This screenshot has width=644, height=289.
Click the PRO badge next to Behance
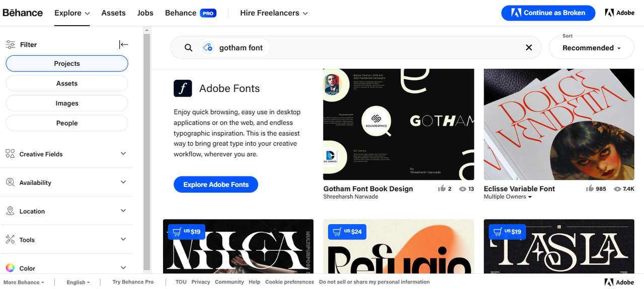(208, 13)
